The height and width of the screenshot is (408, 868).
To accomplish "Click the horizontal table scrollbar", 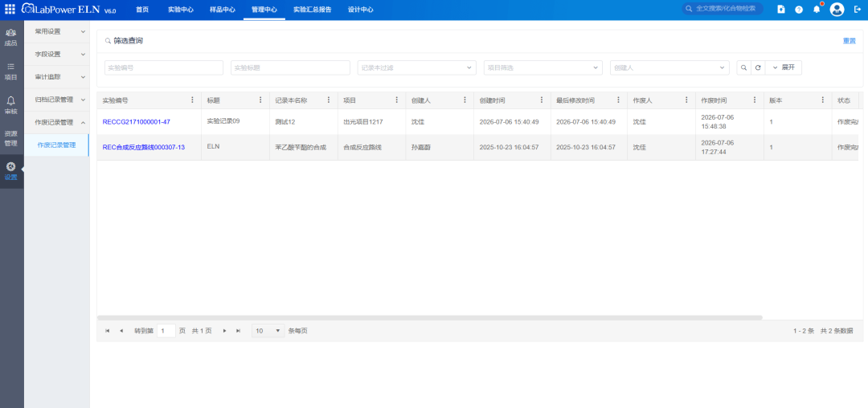I will [x=429, y=317].
